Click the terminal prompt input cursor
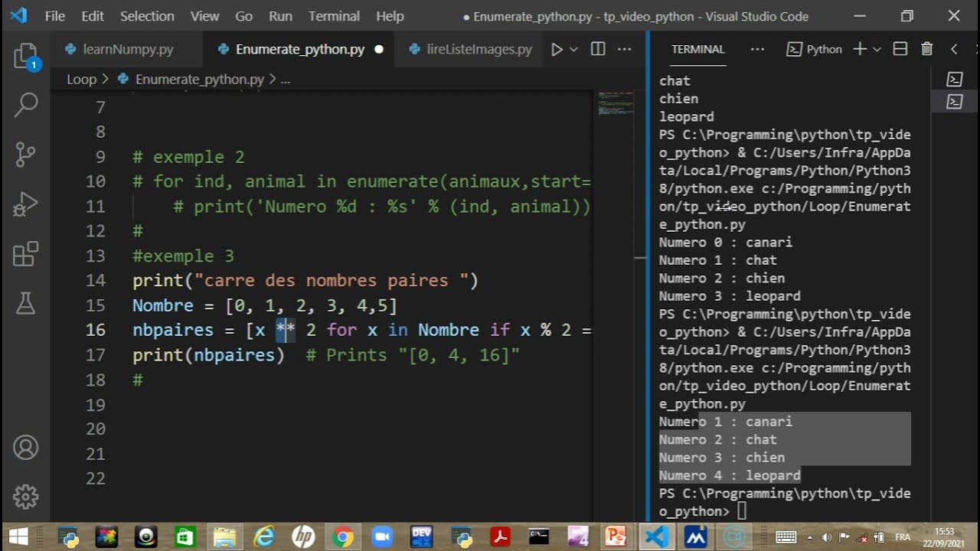The height and width of the screenshot is (551, 980). pyautogui.click(x=742, y=511)
